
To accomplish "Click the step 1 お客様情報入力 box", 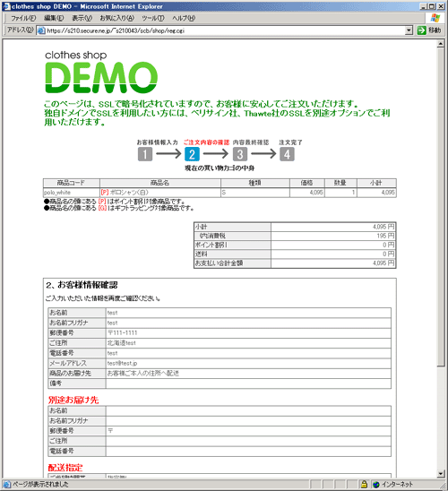I will (145, 154).
